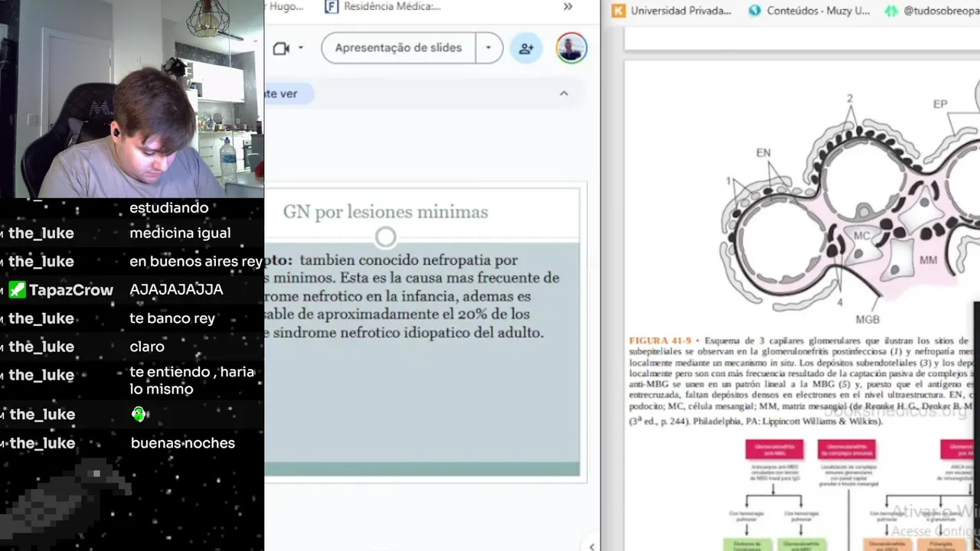Viewport: 980px width, 551px height.
Task: Click the Universidad Privada bookmark favicon
Action: [x=619, y=11]
